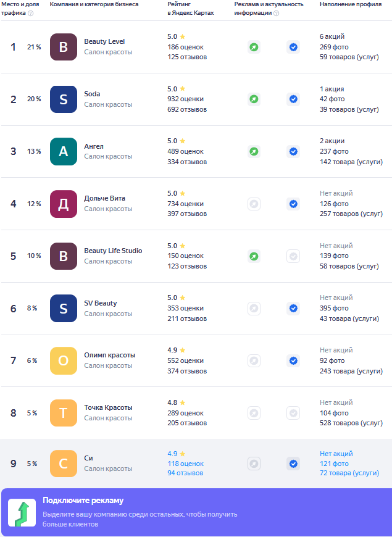
Task: Click blue verified checkmark in Beauty Level row
Action: (x=293, y=47)
